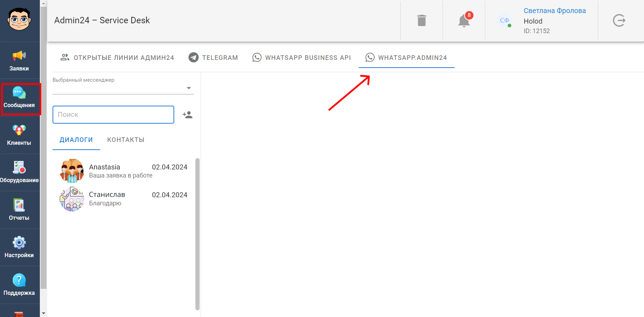Image resolution: width=644 pixels, height=317 pixels.
Task: Click the Admin24 – Service Desk title
Action: coord(102,20)
